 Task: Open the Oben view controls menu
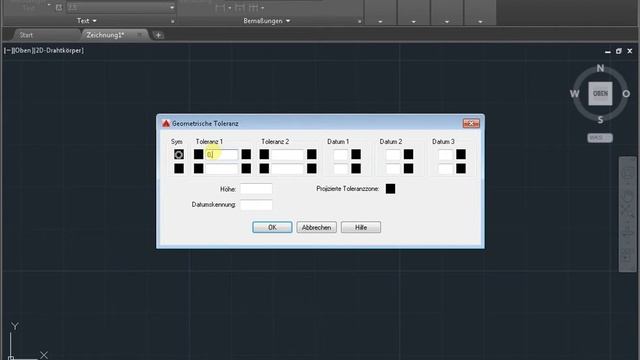24,50
